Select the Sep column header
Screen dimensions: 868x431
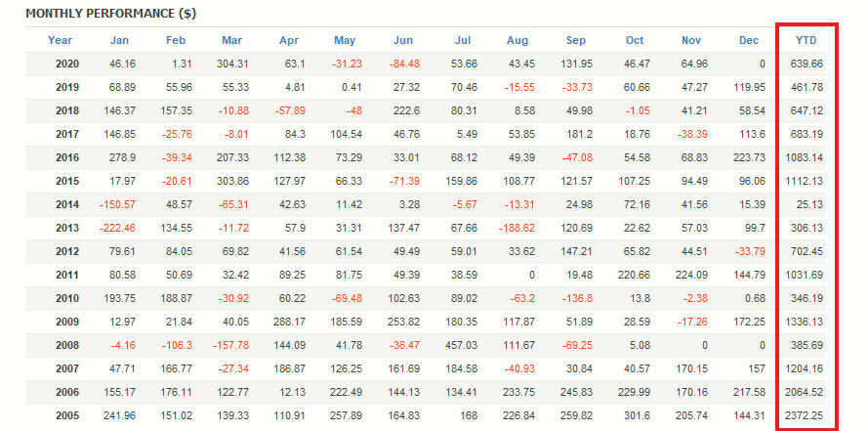pyautogui.click(x=575, y=40)
